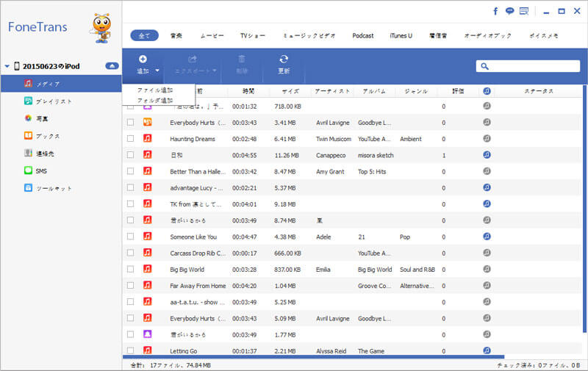This screenshot has height=371, width=588.
Task: Open the Facebook share icon
Action: click(x=495, y=11)
